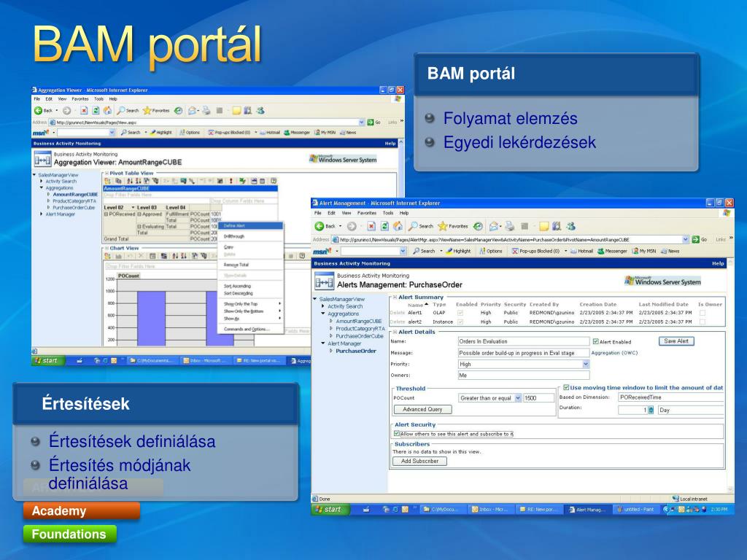Toggle Use moving time window checkbox
The height and width of the screenshot is (560, 747).
[x=566, y=387]
